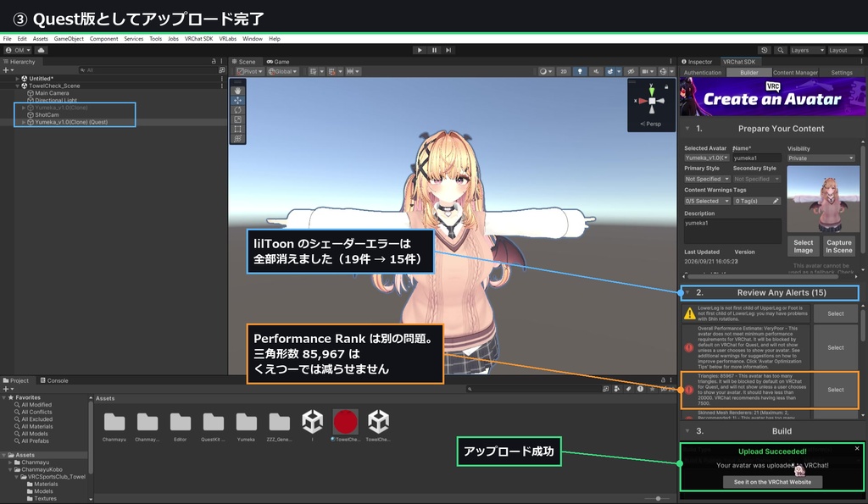Click the green Y axis gizmo cone
This screenshot has width=868, height=504.
click(x=652, y=90)
